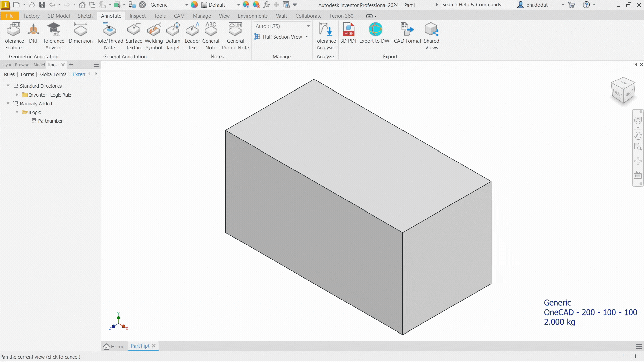Image resolution: width=644 pixels, height=362 pixels.
Task: Choose the Hole/Thread Note tool
Action: [109, 36]
